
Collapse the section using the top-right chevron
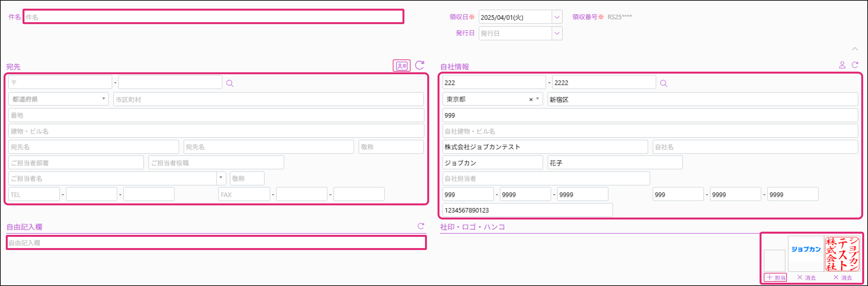pos(855,49)
